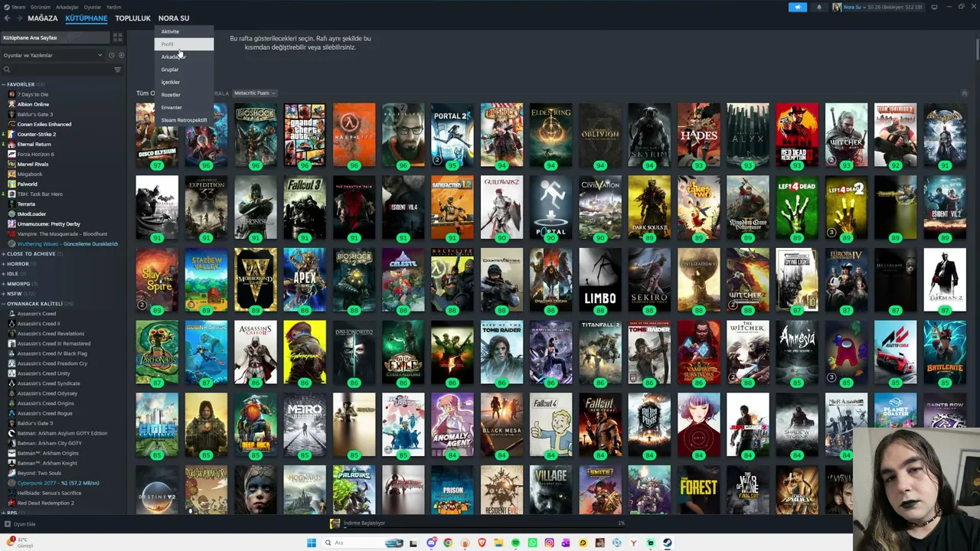980x551 pixels.
Task: Expand the NSFW category
Action: (4, 294)
